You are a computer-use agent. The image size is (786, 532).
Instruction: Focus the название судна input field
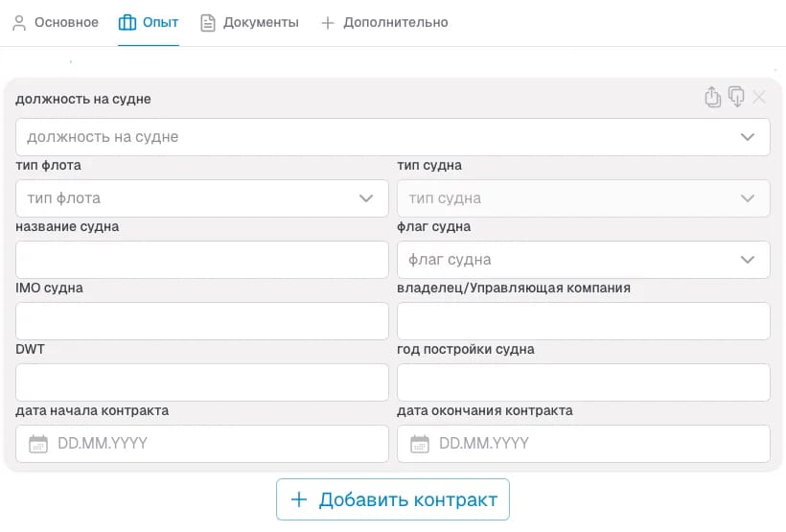202,260
